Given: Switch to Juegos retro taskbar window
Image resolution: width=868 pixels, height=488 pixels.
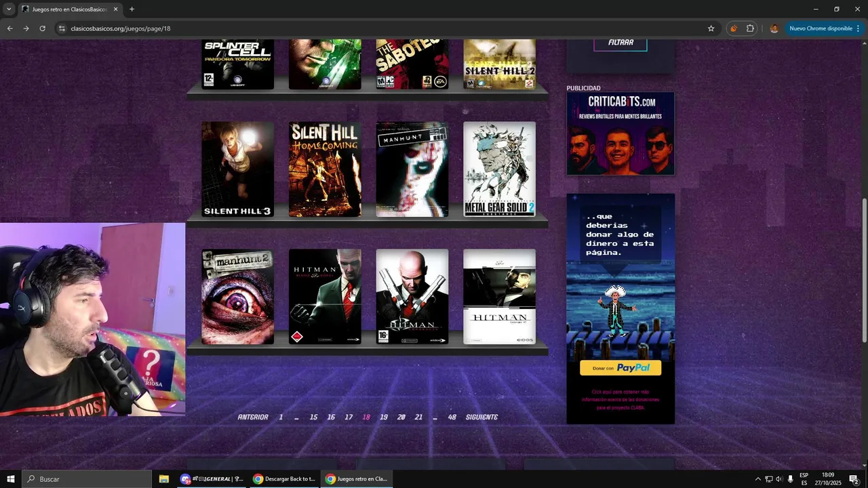Looking at the screenshot, I should coord(356,479).
